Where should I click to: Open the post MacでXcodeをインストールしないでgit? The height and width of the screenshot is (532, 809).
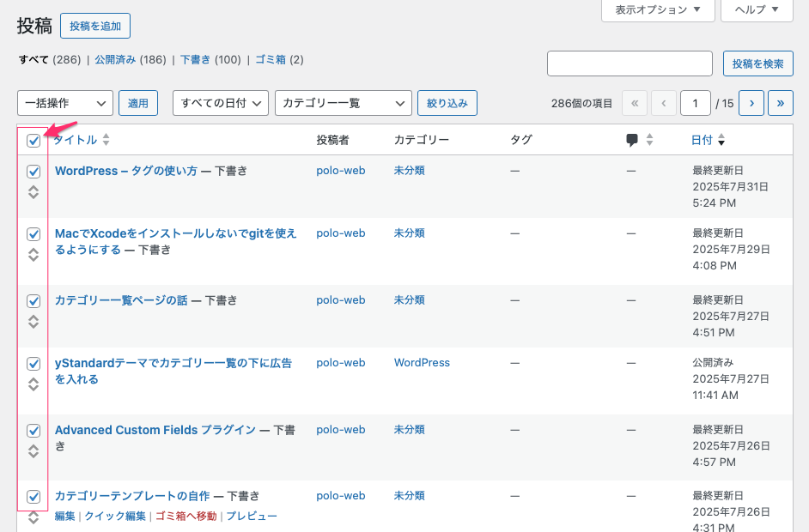point(176,241)
